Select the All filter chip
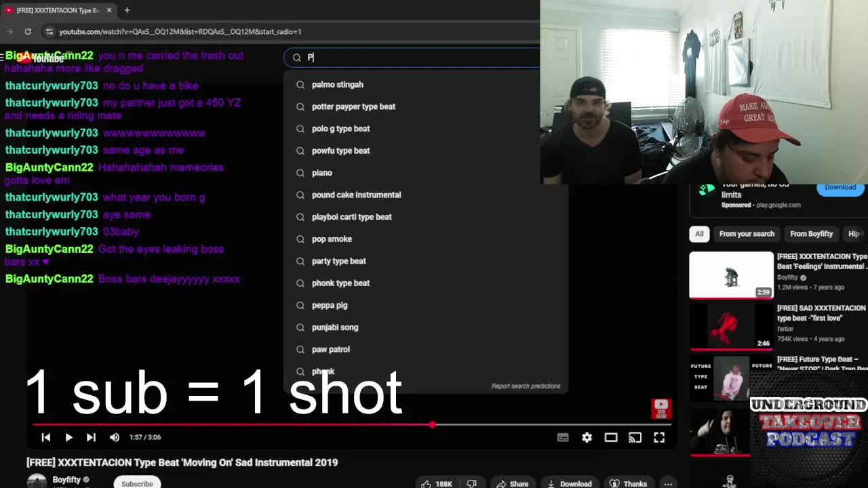Image resolution: width=868 pixels, height=488 pixels. (699, 234)
